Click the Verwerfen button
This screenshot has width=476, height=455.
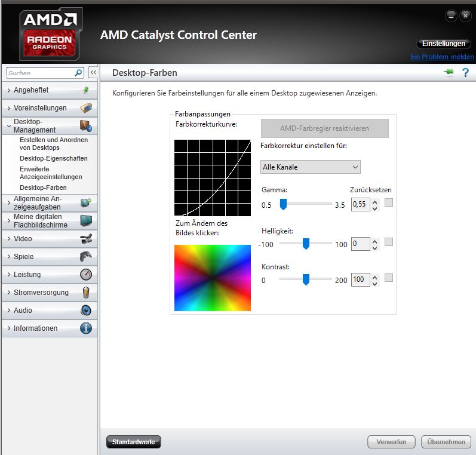pos(391,442)
